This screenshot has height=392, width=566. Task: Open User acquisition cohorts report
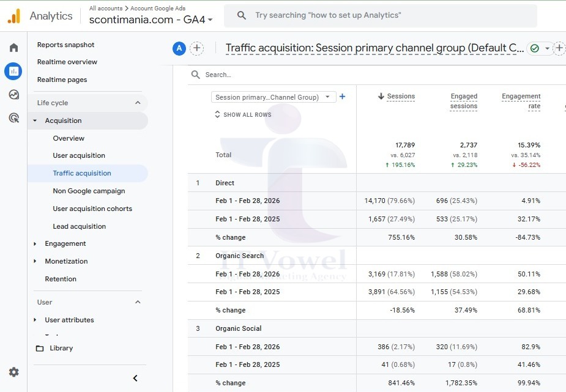(92, 209)
